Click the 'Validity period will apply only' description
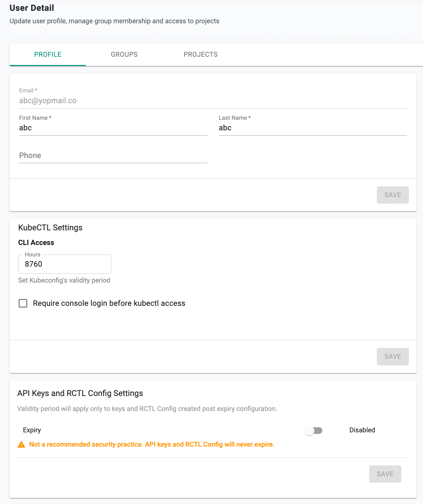 pos(147,409)
